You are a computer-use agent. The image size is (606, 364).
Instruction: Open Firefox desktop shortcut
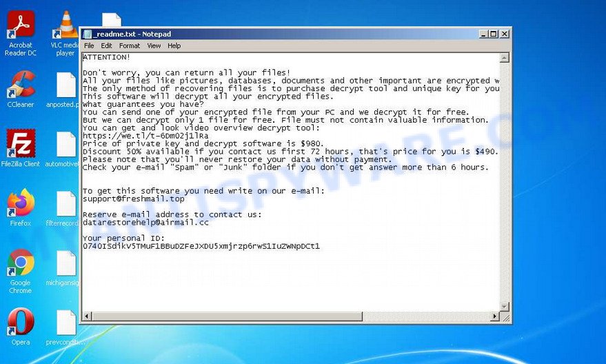21,208
